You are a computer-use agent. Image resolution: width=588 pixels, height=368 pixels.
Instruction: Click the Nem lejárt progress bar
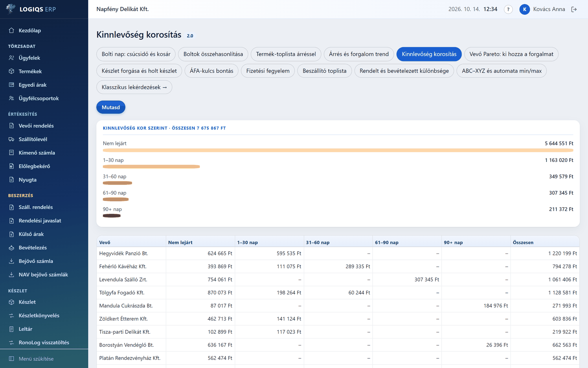point(338,150)
